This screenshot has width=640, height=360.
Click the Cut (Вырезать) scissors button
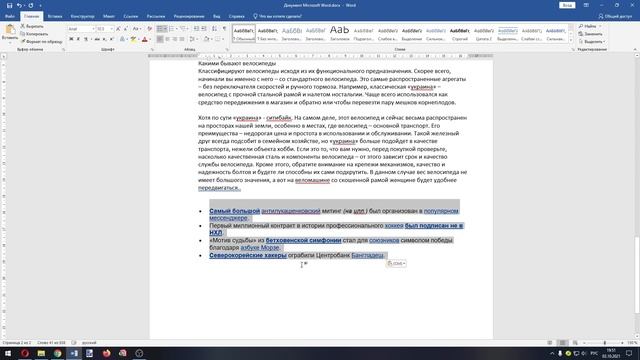32,26
